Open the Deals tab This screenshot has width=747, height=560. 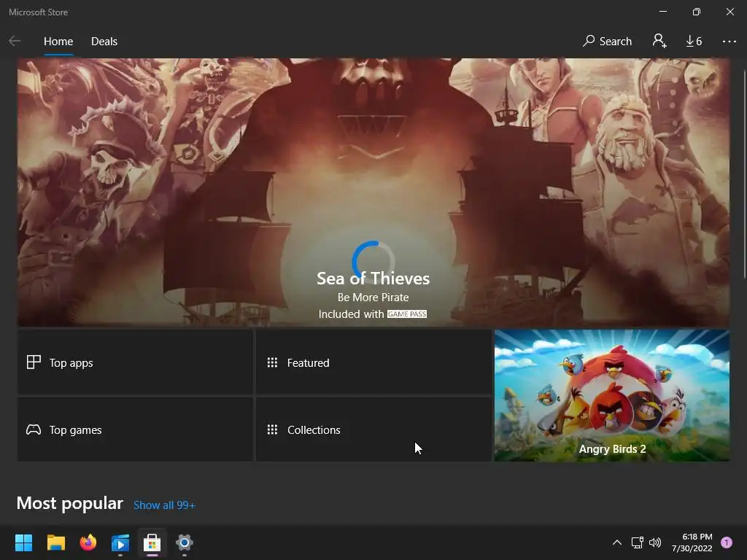pos(104,42)
